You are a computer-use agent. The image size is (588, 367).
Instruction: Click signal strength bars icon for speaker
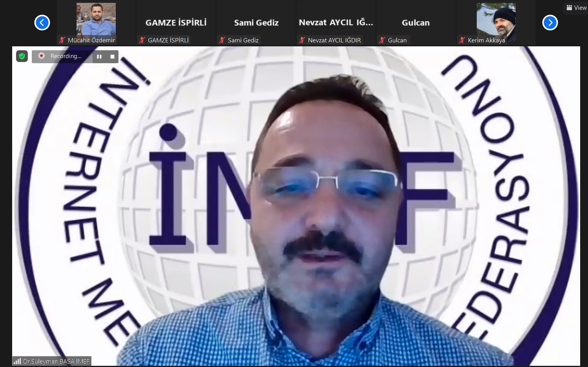click(x=17, y=361)
